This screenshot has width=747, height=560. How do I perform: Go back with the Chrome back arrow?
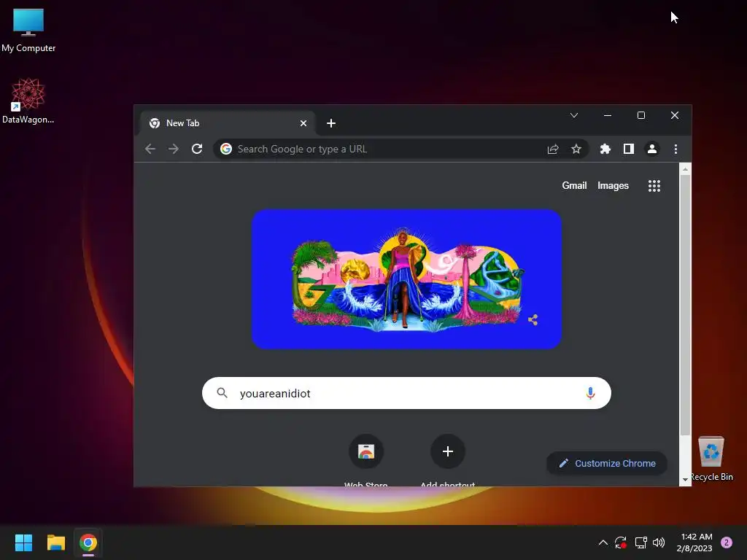tap(150, 149)
